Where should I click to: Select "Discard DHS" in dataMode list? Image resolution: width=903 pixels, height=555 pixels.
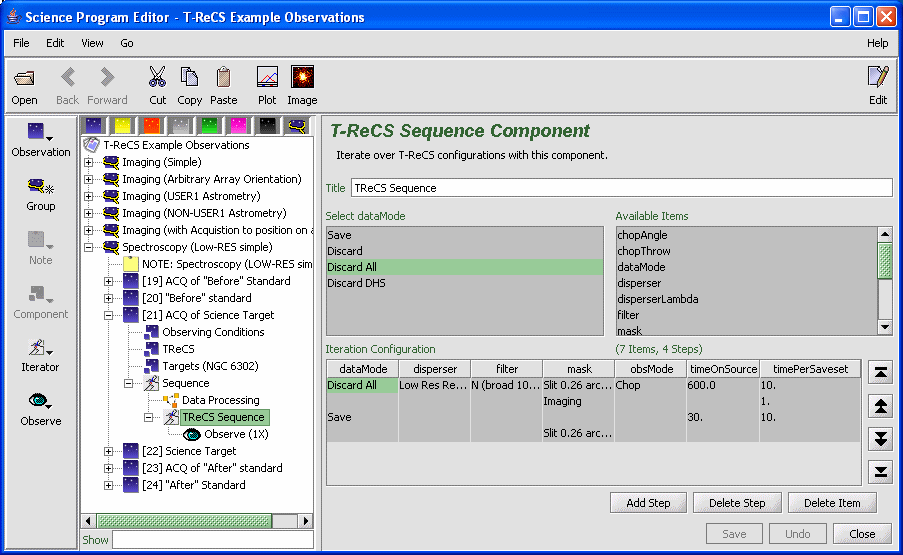pyautogui.click(x=465, y=283)
